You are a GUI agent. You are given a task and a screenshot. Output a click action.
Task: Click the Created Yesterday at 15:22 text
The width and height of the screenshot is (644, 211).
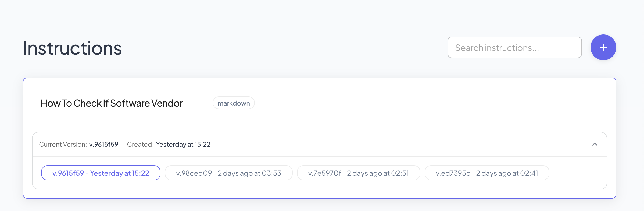[169, 144]
